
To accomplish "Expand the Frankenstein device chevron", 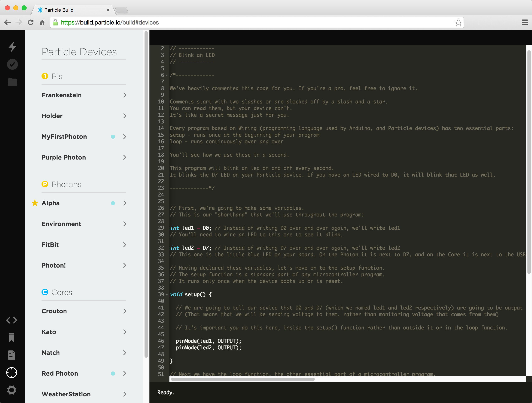I will click(x=125, y=95).
